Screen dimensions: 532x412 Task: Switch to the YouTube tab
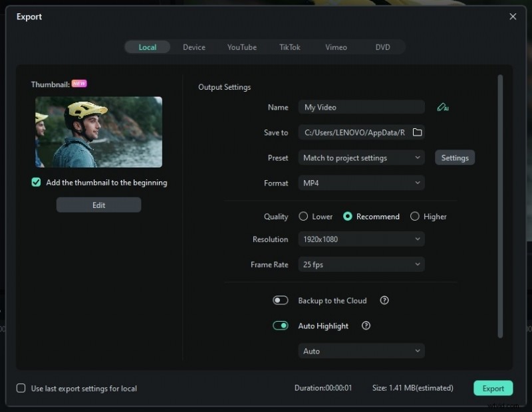point(242,47)
